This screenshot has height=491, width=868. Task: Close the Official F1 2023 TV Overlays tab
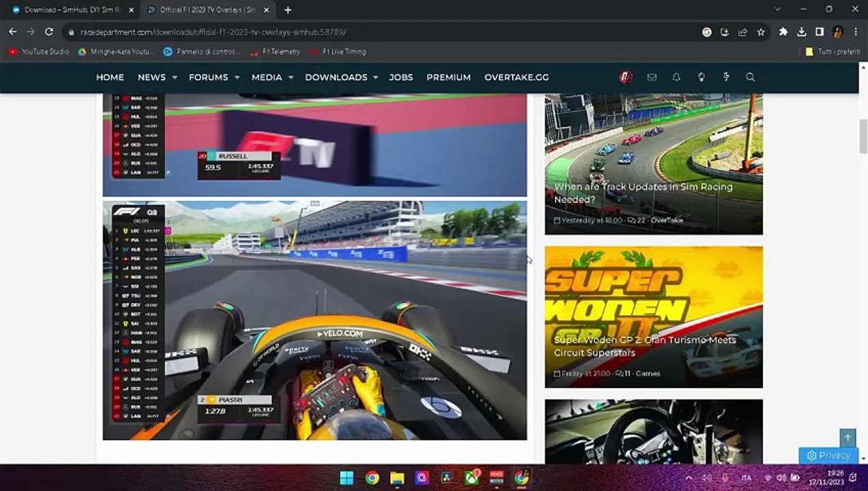click(x=267, y=10)
